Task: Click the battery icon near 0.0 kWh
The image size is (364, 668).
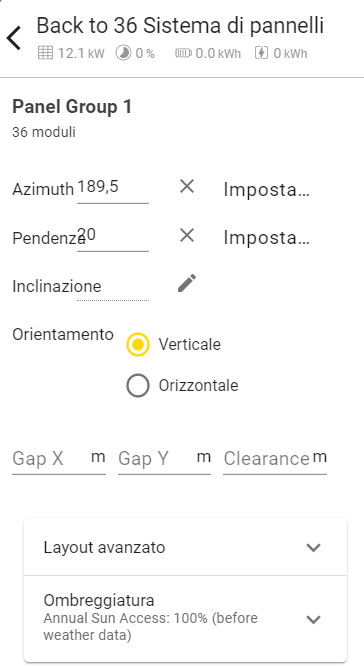Action: (x=183, y=53)
